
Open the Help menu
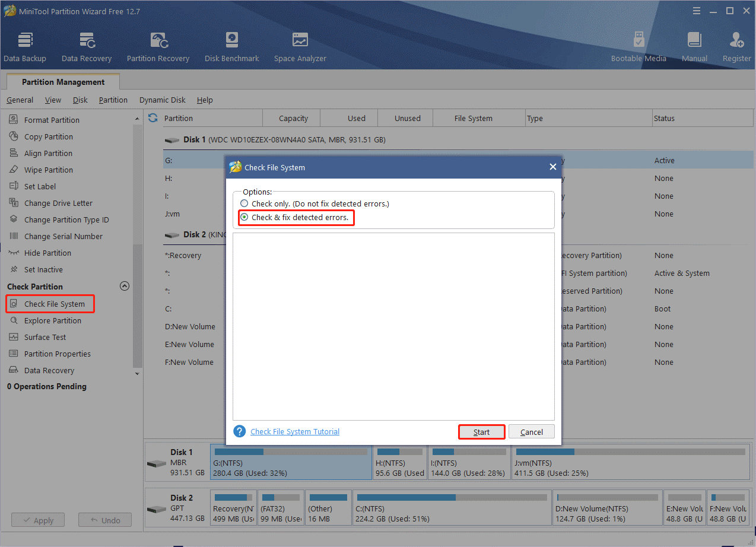[x=205, y=100]
